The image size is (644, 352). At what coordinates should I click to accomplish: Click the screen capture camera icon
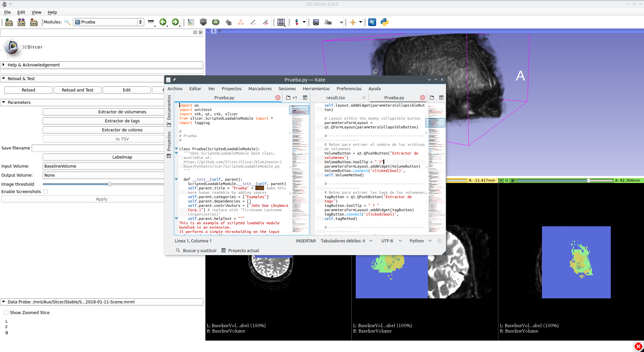(316, 22)
